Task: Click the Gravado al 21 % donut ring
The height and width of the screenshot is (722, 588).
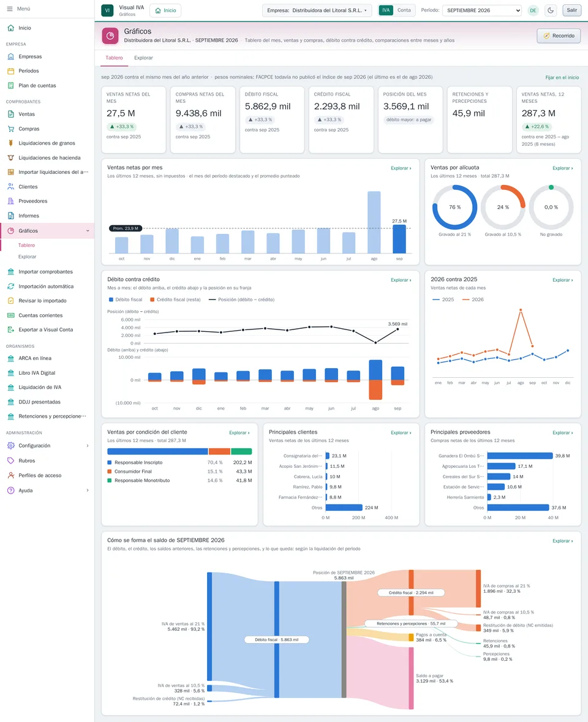Action: pyautogui.click(x=454, y=207)
